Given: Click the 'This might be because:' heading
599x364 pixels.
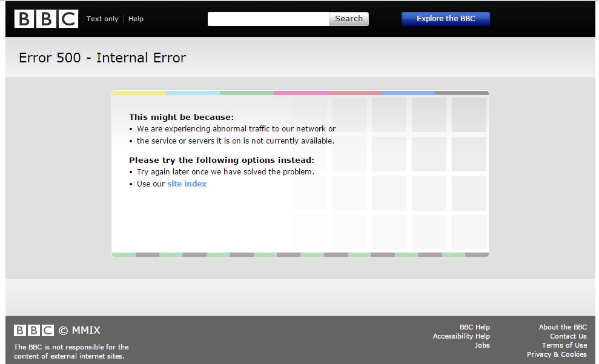Looking at the screenshot, I should click(x=182, y=117).
